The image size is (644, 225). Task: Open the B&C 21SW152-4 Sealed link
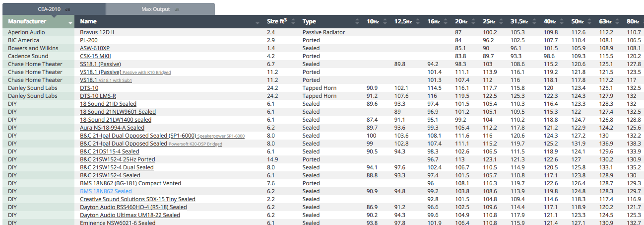pos(110,175)
